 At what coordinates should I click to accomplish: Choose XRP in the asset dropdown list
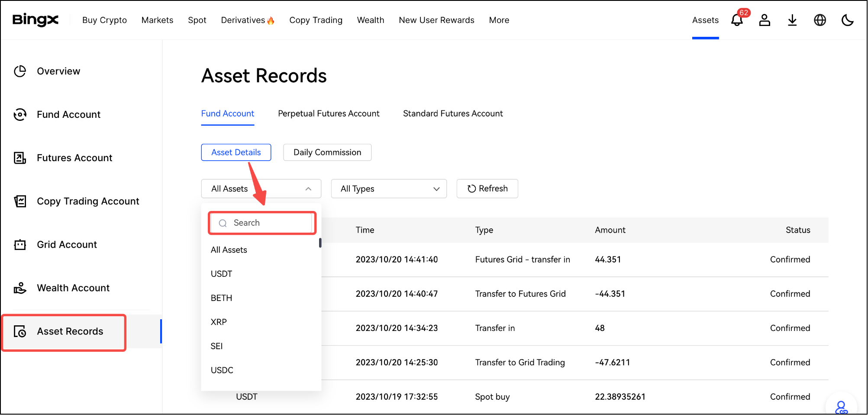pyautogui.click(x=219, y=322)
